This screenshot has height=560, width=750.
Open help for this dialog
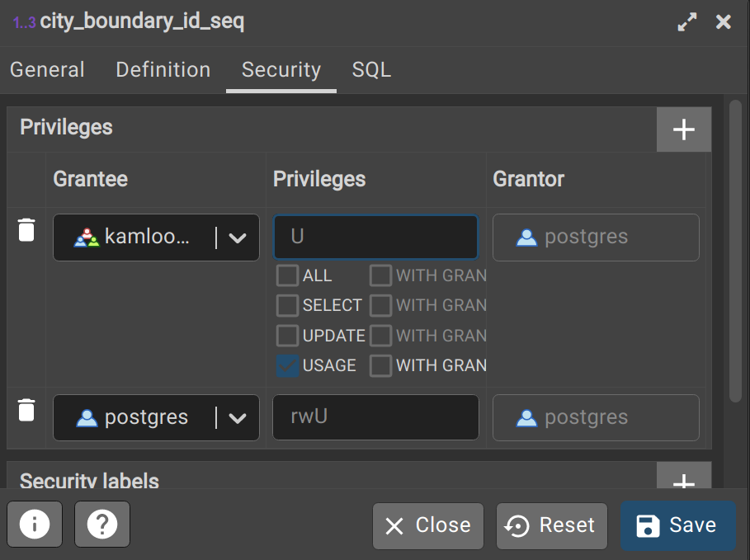click(x=101, y=525)
